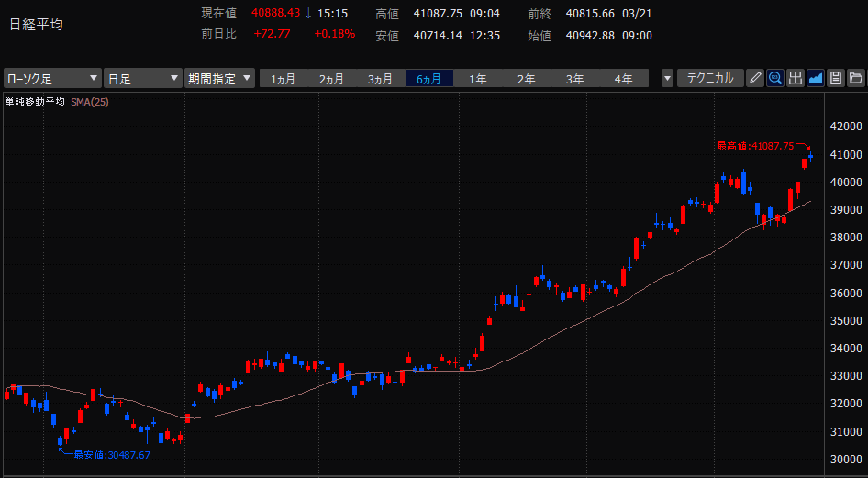Click the 最高値:41087.75 chart annotation
The width and height of the screenshot is (868, 478).
click(756, 146)
